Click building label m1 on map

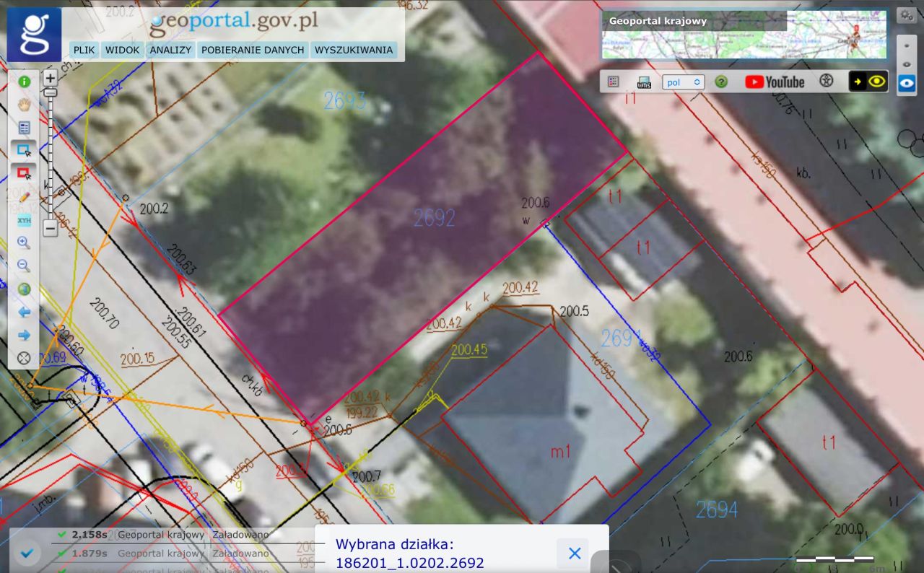click(561, 452)
